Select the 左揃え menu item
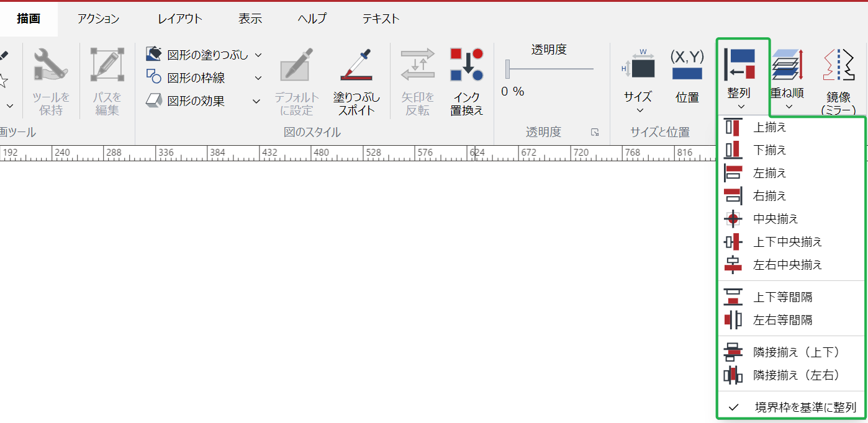The height and width of the screenshot is (423, 868). click(x=791, y=173)
